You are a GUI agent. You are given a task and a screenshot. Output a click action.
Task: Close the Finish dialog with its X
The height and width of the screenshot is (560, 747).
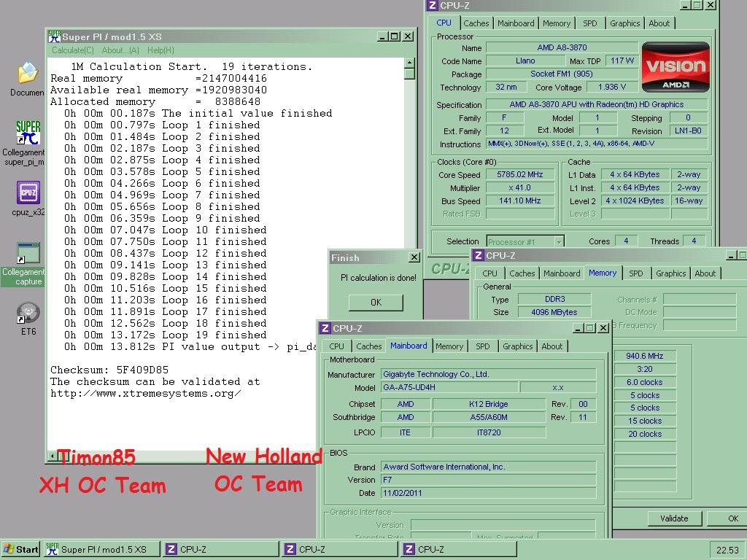point(414,257)
